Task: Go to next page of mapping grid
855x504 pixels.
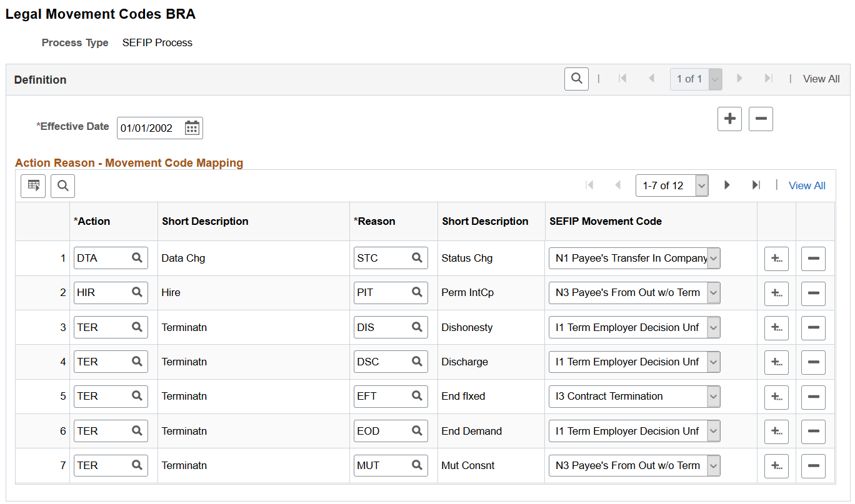Action: point(727,185)
